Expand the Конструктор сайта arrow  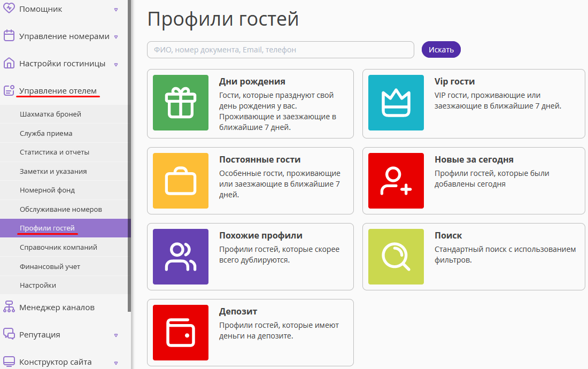116,363
